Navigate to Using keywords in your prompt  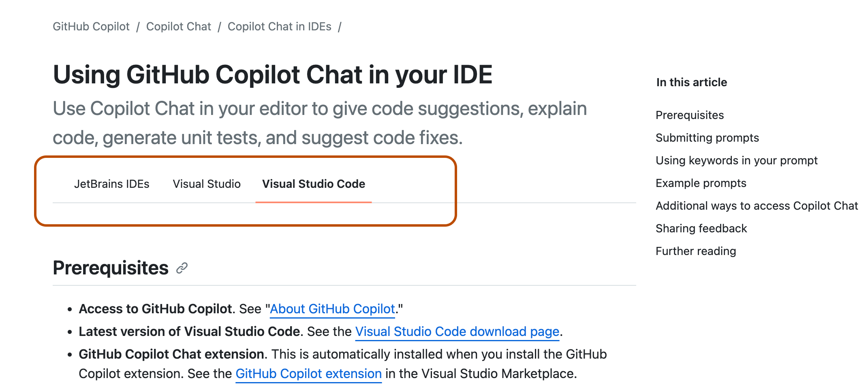click(736, 161)
